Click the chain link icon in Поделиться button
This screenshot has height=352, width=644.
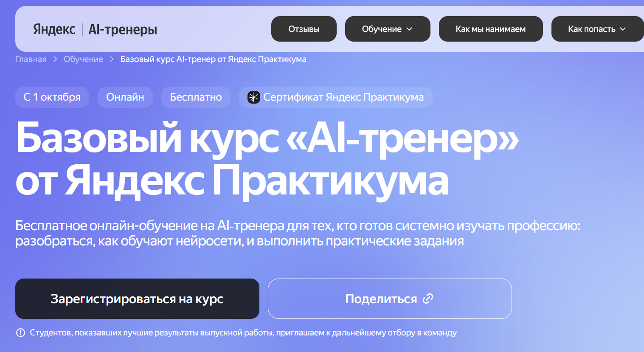pyautogui.click(x=428, y=298)
